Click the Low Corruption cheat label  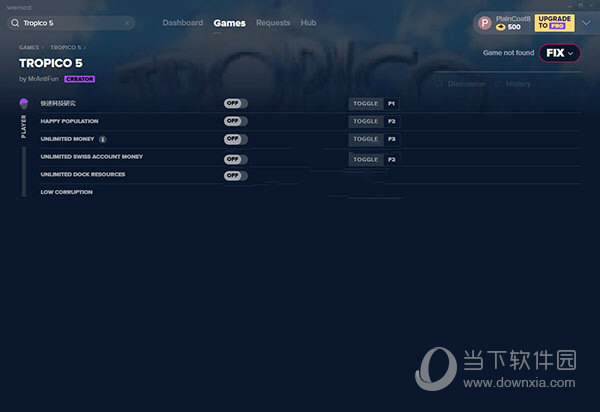pyautogui.click(x=67, y=192)
